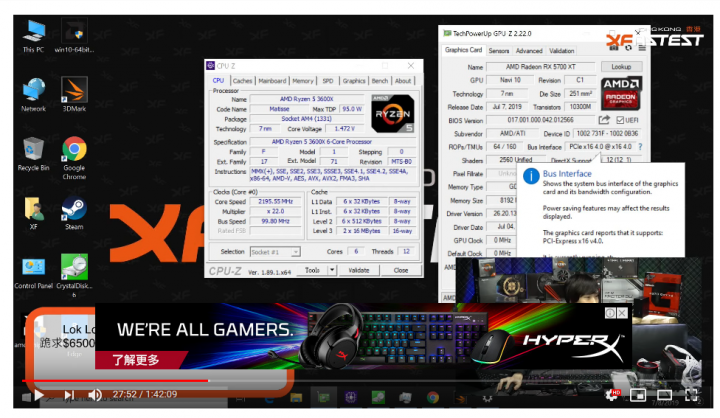This screenshot has height=418, width=720.
Task: Mute the video with speaker icon
Action: pos(95,395)
